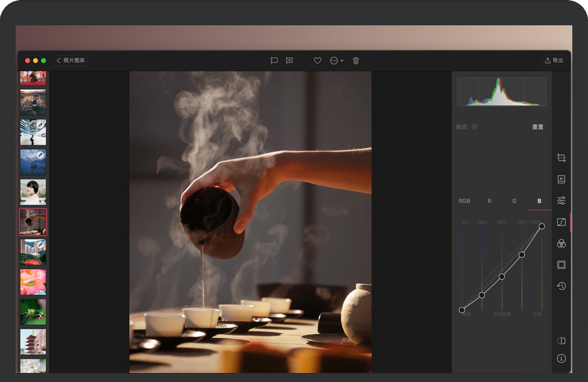Show photo info with the info icon
Image resolution: width=588 pixels, height=382 pixels.
[x=561, y=359]
